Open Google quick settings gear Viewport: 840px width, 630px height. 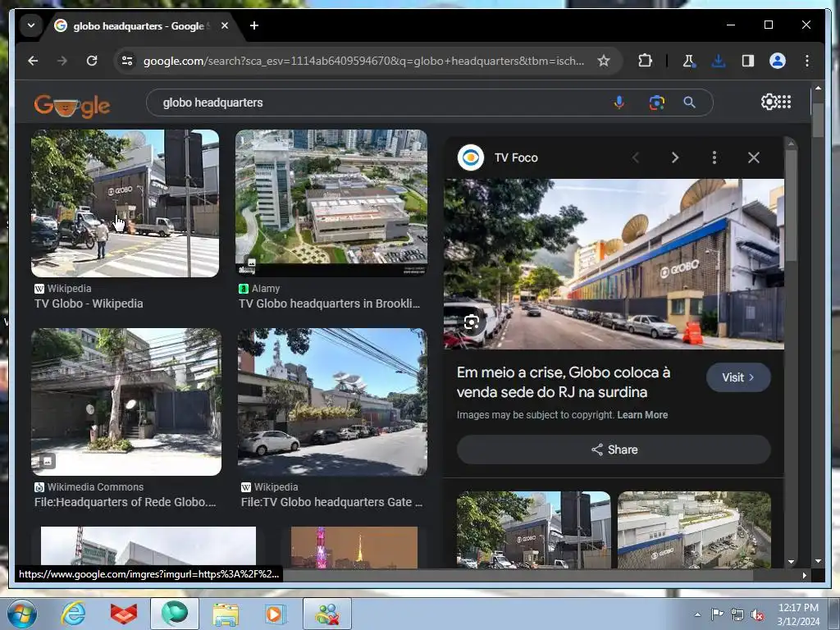pyautogui.click(x=769, y=102)
